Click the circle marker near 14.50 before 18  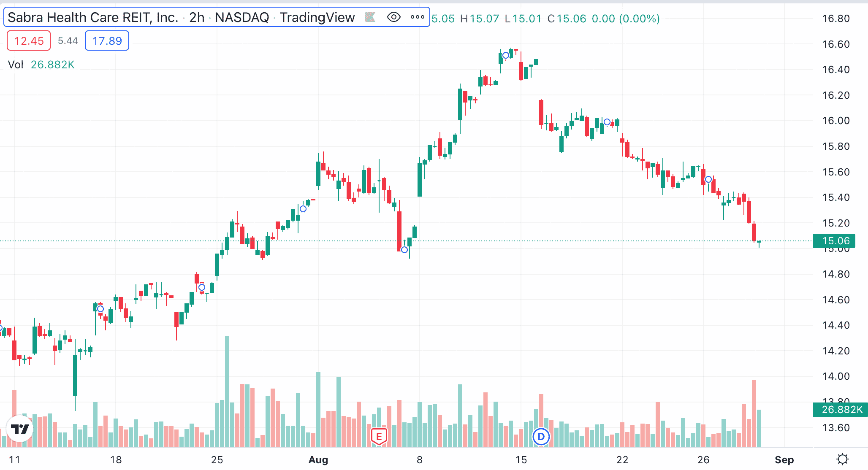(100, 309)
